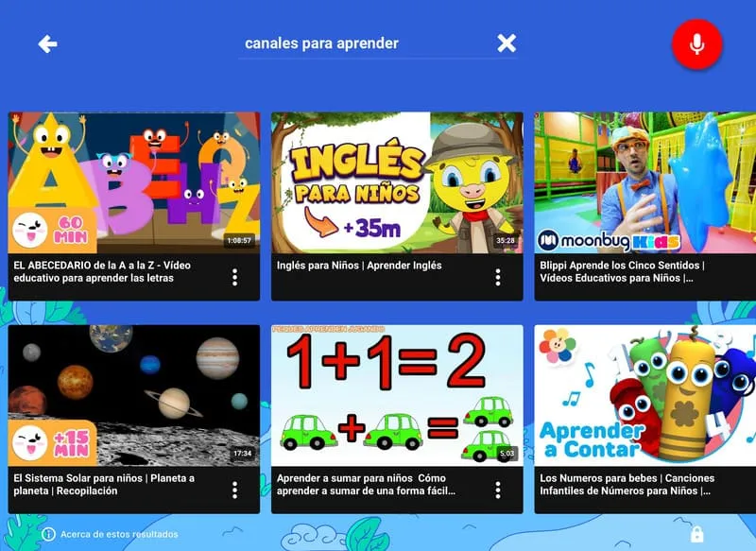Play the 1+1=2 green cars thumbnail

[x=397, y=395]
